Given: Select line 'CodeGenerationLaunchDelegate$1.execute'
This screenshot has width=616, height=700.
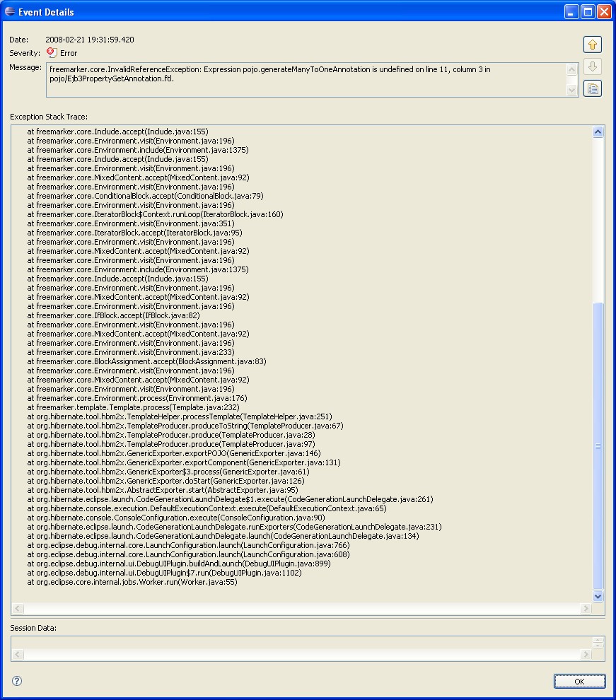Looking at the screenshot, I should click(231, 500).
